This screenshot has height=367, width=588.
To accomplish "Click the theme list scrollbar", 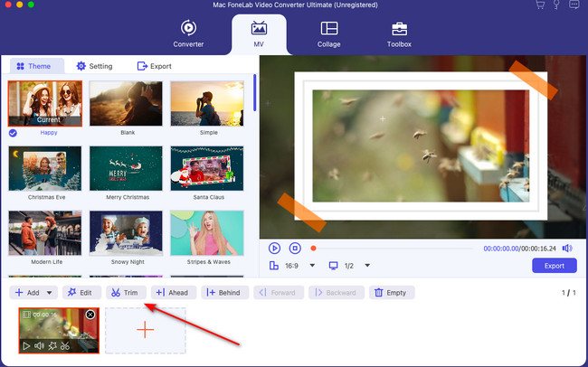I will pyautogui.click(x=255, y=92).
